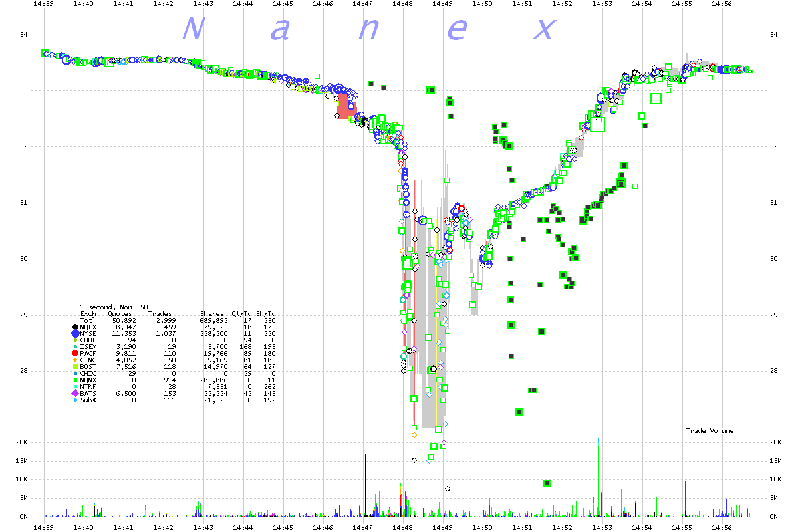Select 14:56 on the top time axis
This screenshot has width=798, height=532.
722,4
